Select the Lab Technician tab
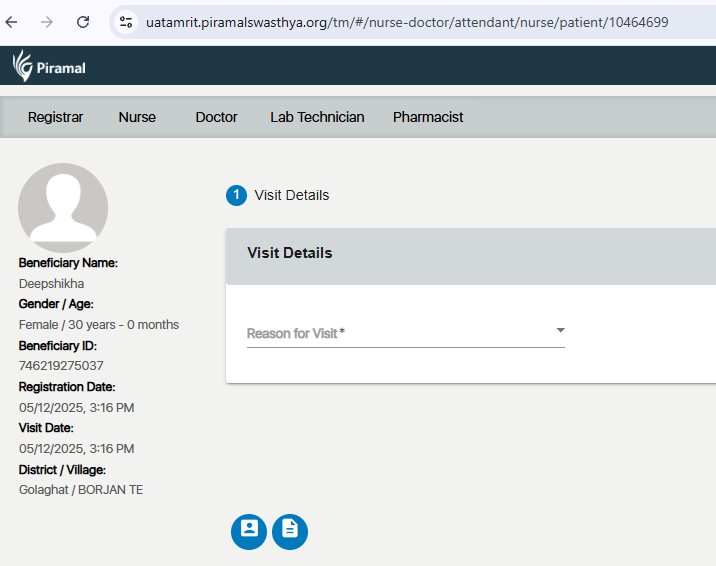 pyautogui.click(x=317, y=117)
